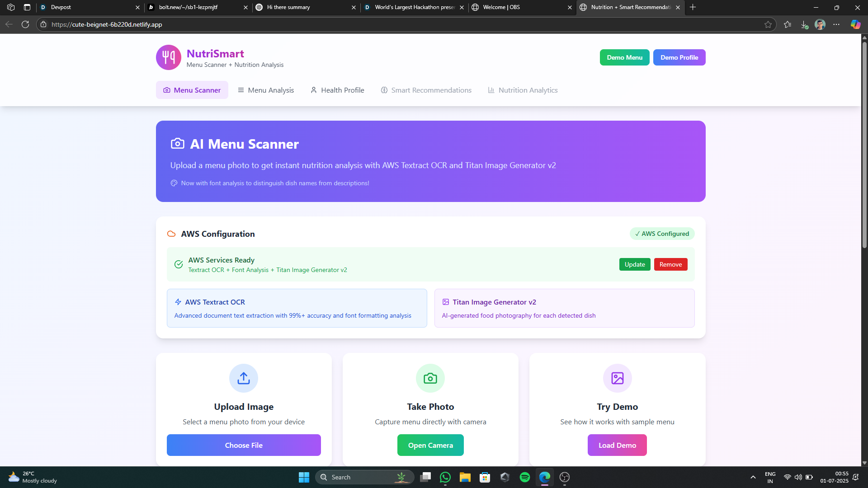Screen dimensions: 868x488
Task: Open WhatsApp from the taskbar
Action: (x=445, y=477)
